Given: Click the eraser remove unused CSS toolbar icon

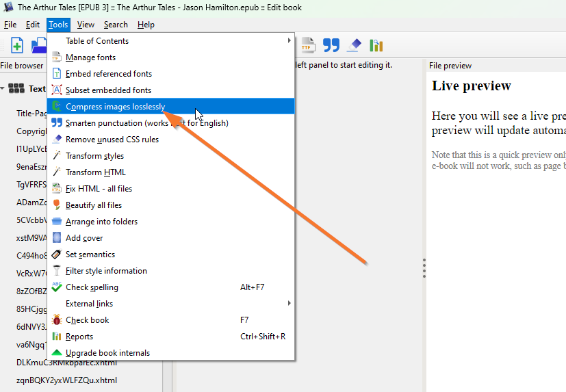Looking at the screenshot, I should pos(354,45).
